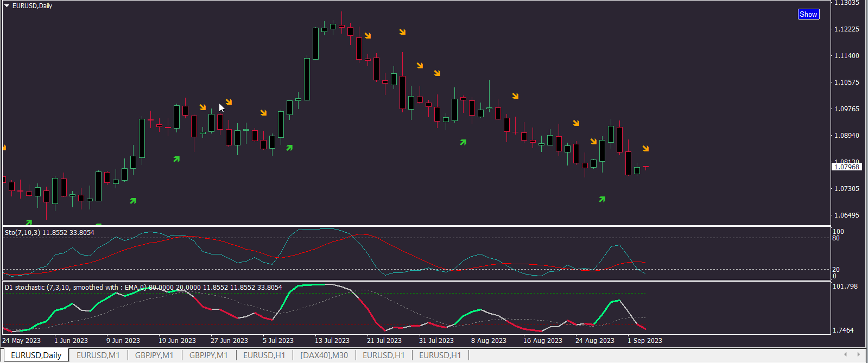This screenshot has height=363, width=868.
Task: Click price level 1.12225 on scale
Action: point(847,29)
